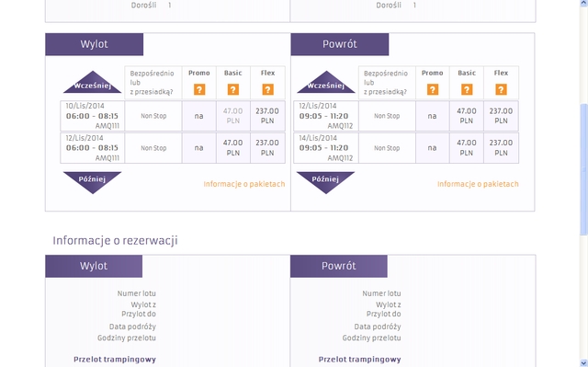Image resolution: width=588 pixels, height=367 pixels.
Task: Click the scrollbar down arrow
Action: point(583,362)
